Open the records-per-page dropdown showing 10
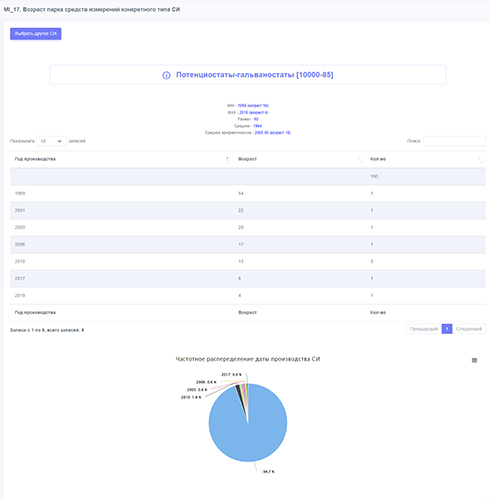The width and height of the screenshot is (489, 500). [x=51, y=141]
